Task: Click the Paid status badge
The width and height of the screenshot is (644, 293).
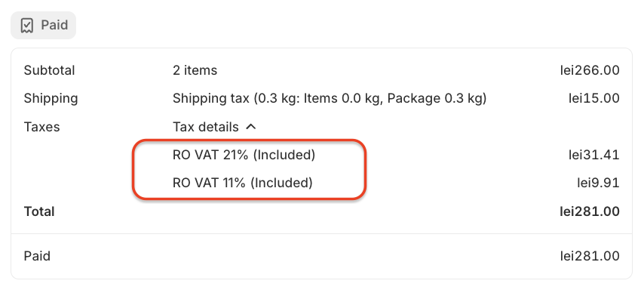Action: pos(43,26)
